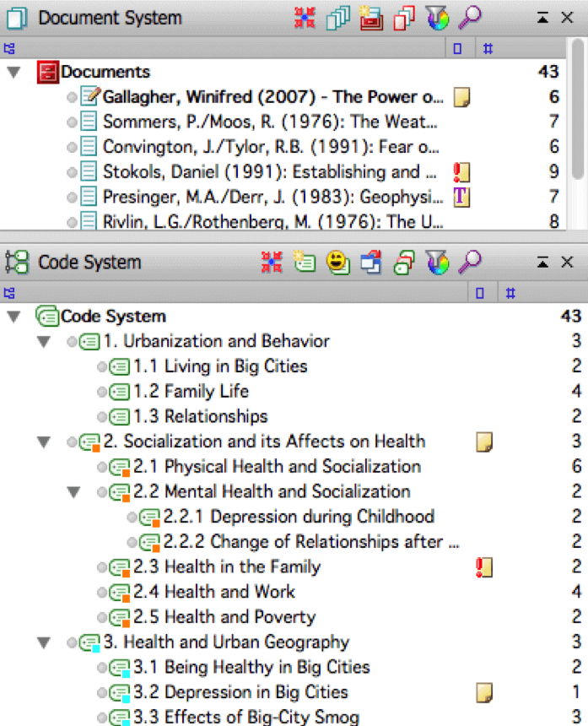This screenshot has height=726, width=588.
Task: Click the reset activations icon in Document System
Action: click(x=304, y=18)
